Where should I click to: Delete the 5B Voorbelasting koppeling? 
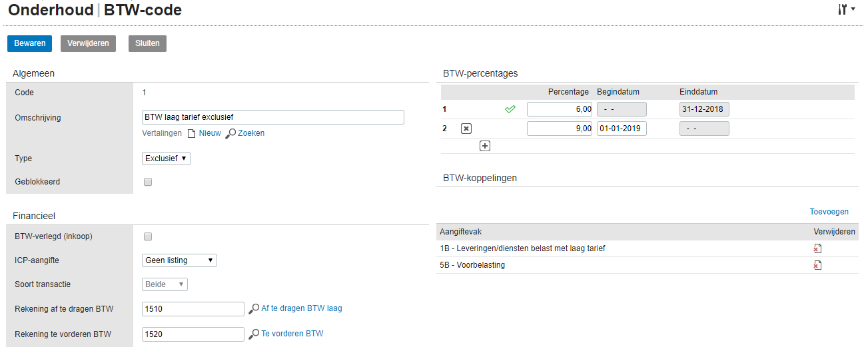tap(817, 265)
